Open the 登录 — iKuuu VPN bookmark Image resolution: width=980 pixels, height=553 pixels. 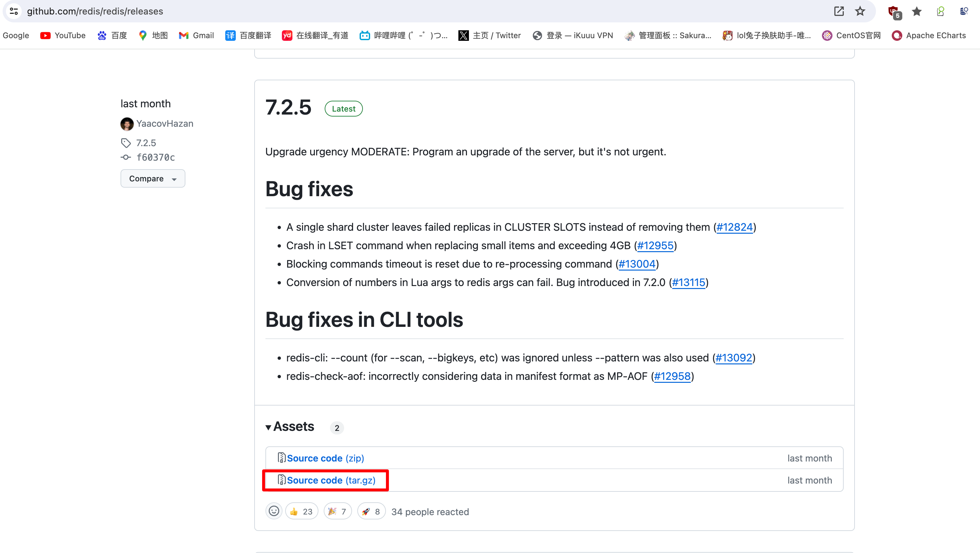(573, 35)
